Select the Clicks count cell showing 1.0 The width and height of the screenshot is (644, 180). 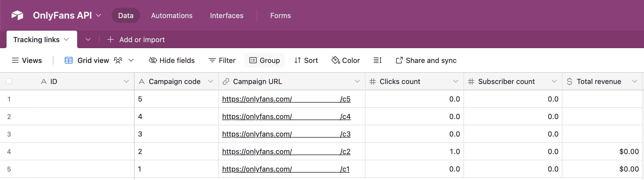414,152
